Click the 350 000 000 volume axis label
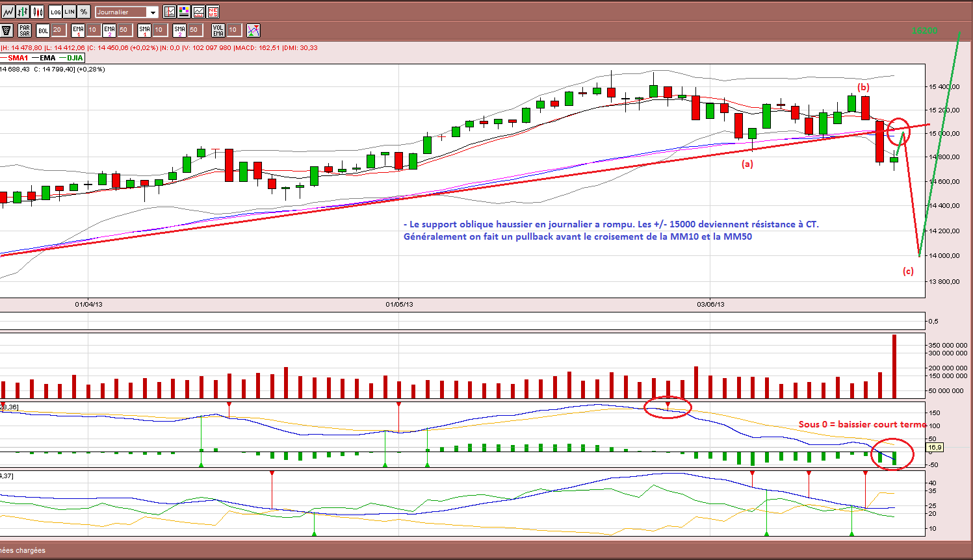This screenshot has height=560, width=973. [948, 345]
